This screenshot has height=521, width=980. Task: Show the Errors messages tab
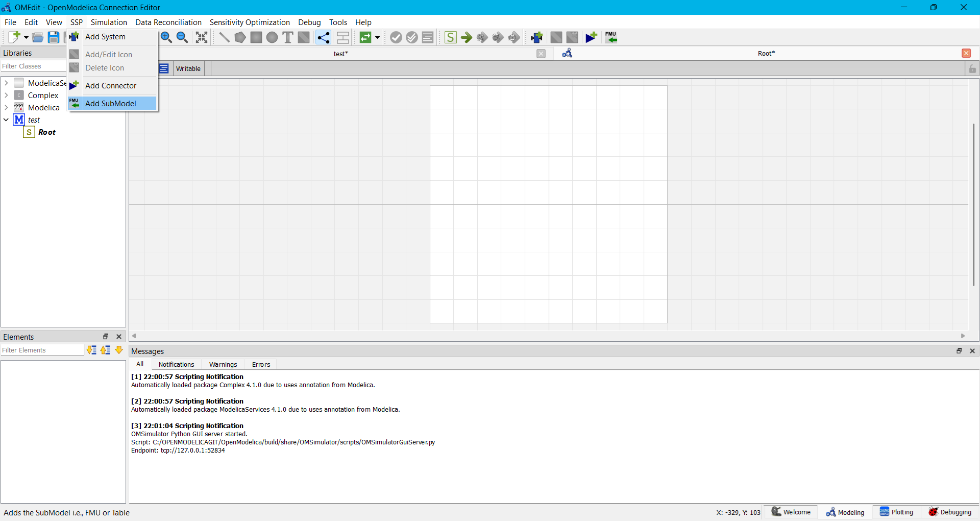pyautogui.click(x=261, y=365)
